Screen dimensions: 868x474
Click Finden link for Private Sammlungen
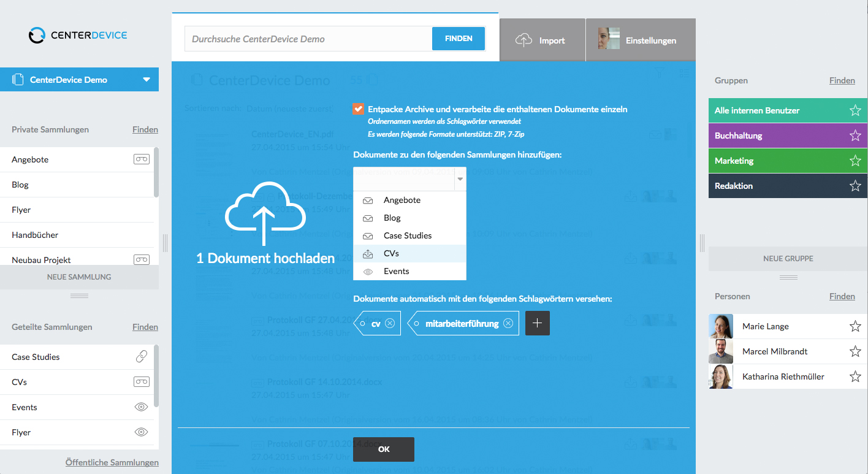pyautogui.click(x=145, y=129)
